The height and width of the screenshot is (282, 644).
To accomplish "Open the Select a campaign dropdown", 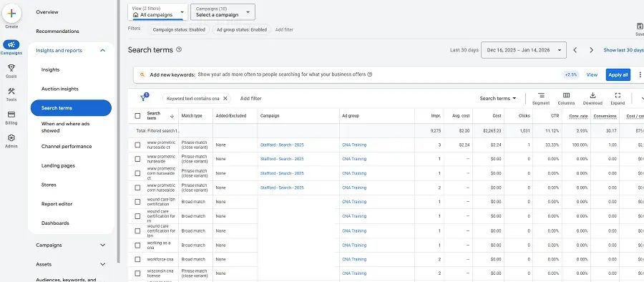I will (223, 12).
